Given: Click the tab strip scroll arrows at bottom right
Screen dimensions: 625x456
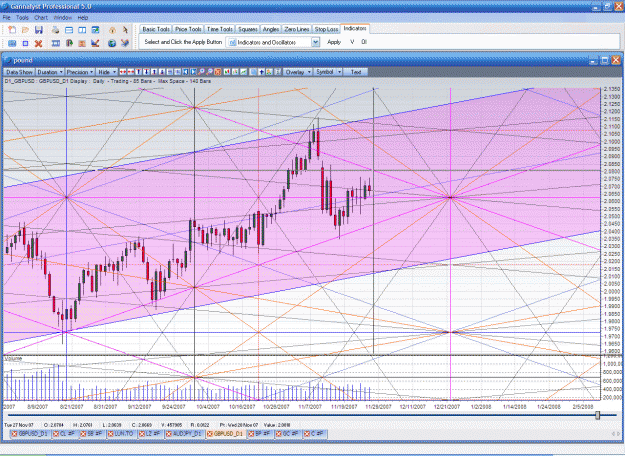Looking at the screenshot, I should coord(615,434).
